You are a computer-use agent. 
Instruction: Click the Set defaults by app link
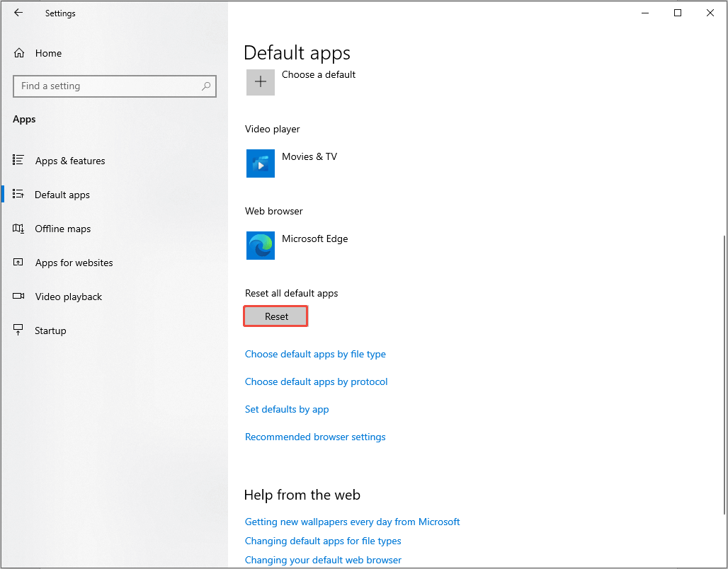coord(287,409)
